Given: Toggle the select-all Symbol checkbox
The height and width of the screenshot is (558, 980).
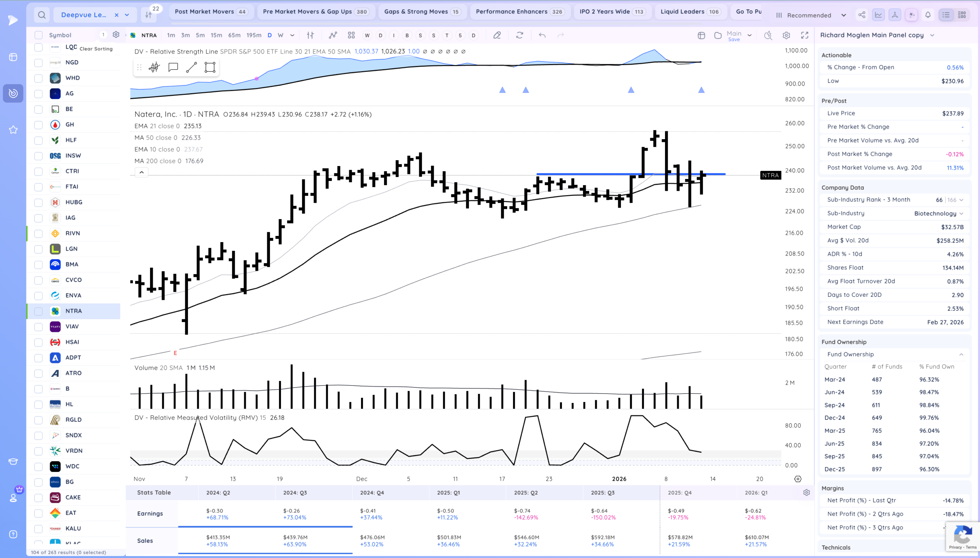Looking at the screenshot, I should (x=38, y=35).
